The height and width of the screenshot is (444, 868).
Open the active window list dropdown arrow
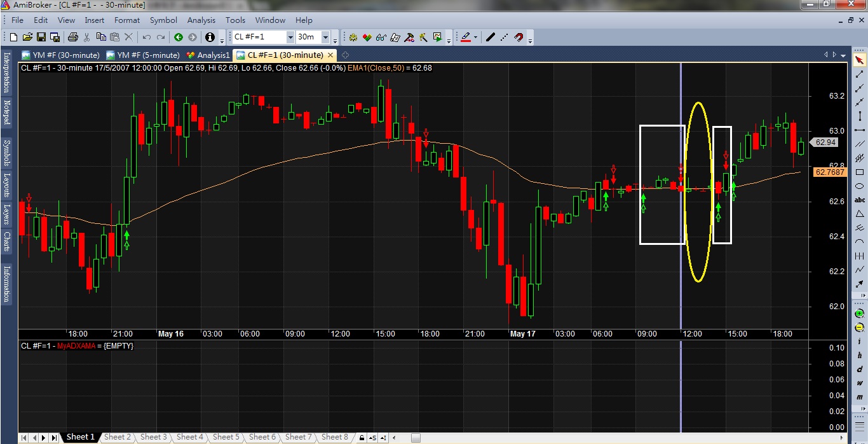(844, 55)
